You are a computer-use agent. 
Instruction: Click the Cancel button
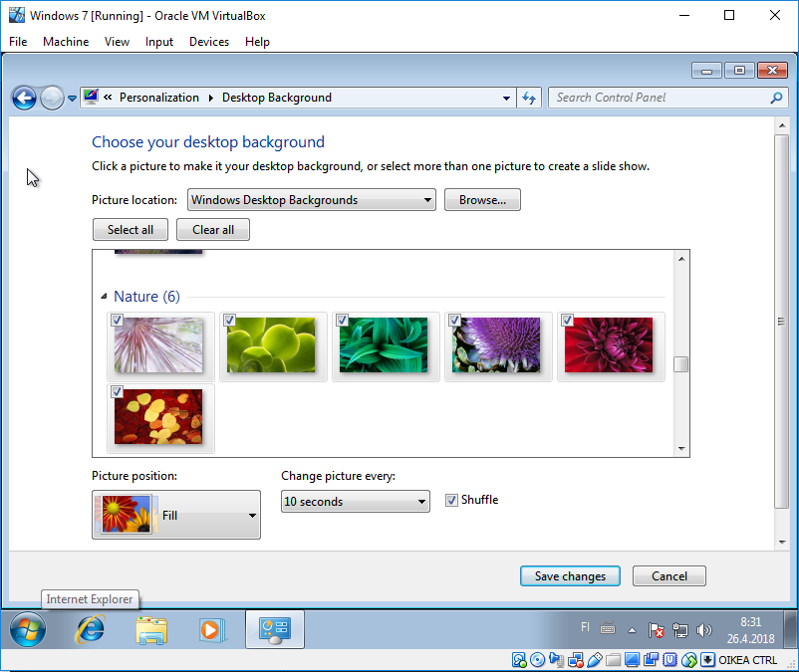(669, 575)
